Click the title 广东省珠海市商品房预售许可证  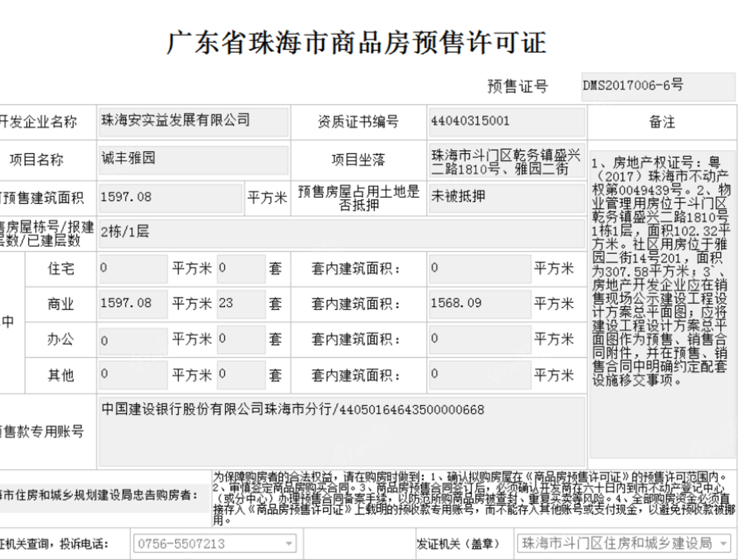[357, 42]
